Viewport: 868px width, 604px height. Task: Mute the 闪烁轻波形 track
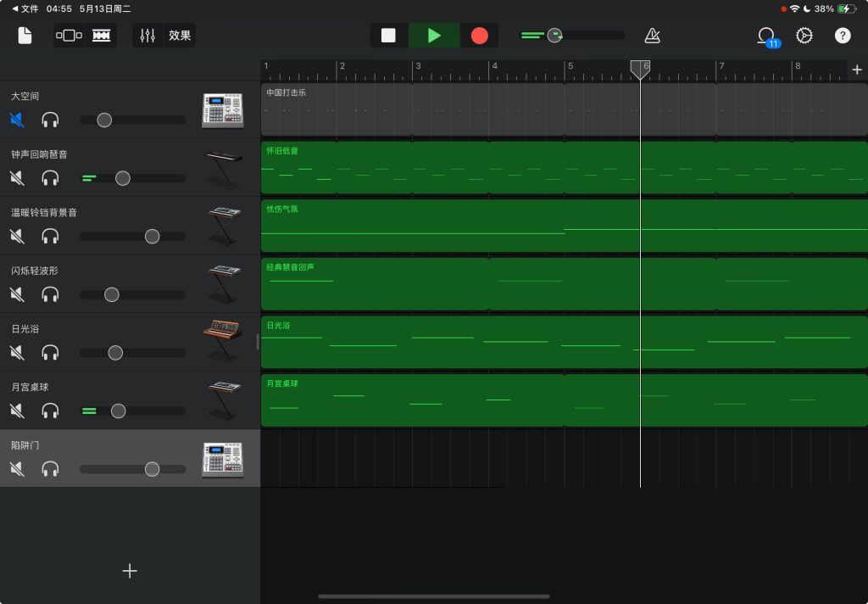17,294
